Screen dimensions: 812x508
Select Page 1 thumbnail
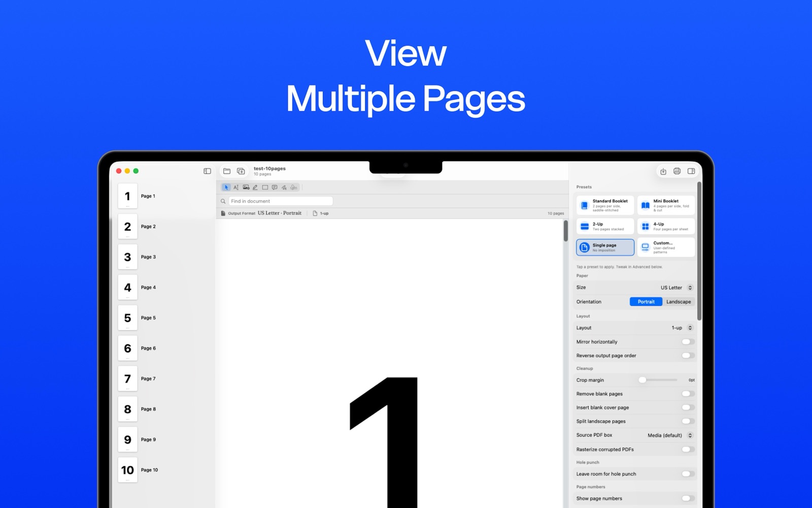pyautogui.click(x=127, y=196)
